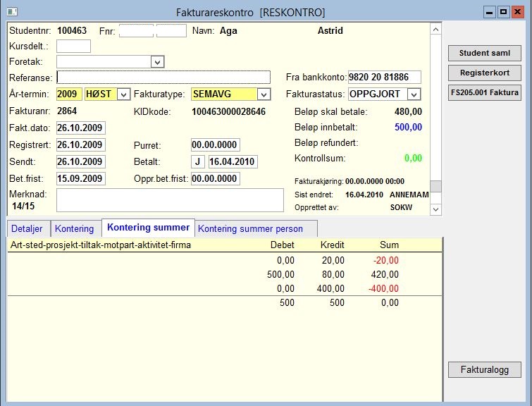This screenshot has height=406, width=532.
Task: Expand the Fakturastatus OPPGJORT dropdown
Action: coord(414,94)
